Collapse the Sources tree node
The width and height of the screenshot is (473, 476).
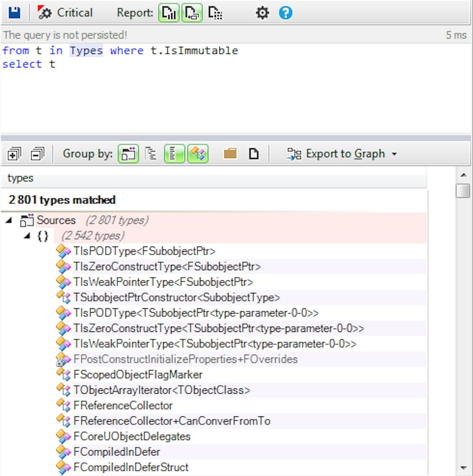9,220
